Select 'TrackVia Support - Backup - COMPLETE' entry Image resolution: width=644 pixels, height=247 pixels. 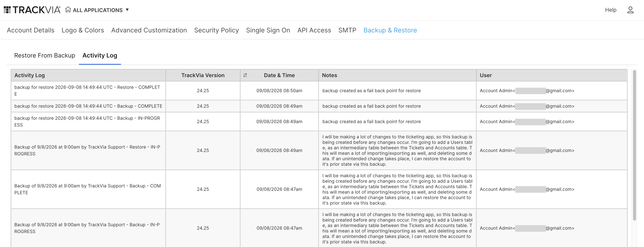point(88,189)
